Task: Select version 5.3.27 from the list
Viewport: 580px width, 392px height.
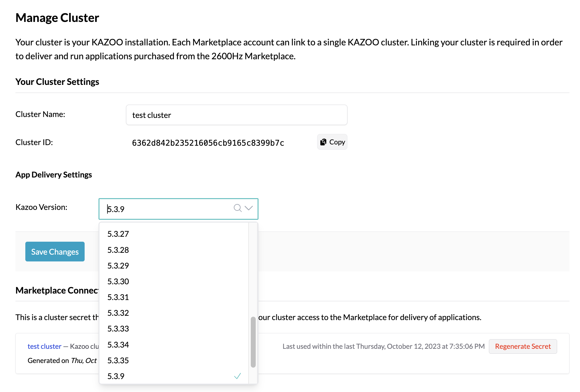Action: click(174, 234)
